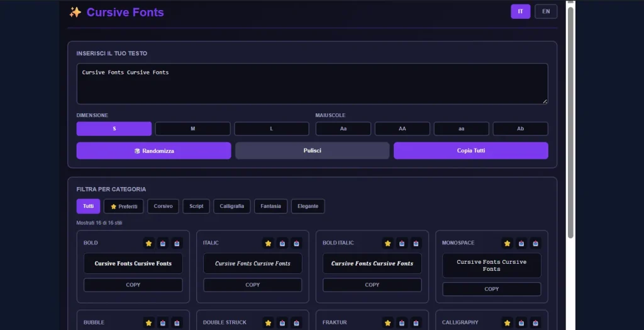Click the rightmost share icon in the FRAKTUR card
The image size is (644, 330).
416,322
